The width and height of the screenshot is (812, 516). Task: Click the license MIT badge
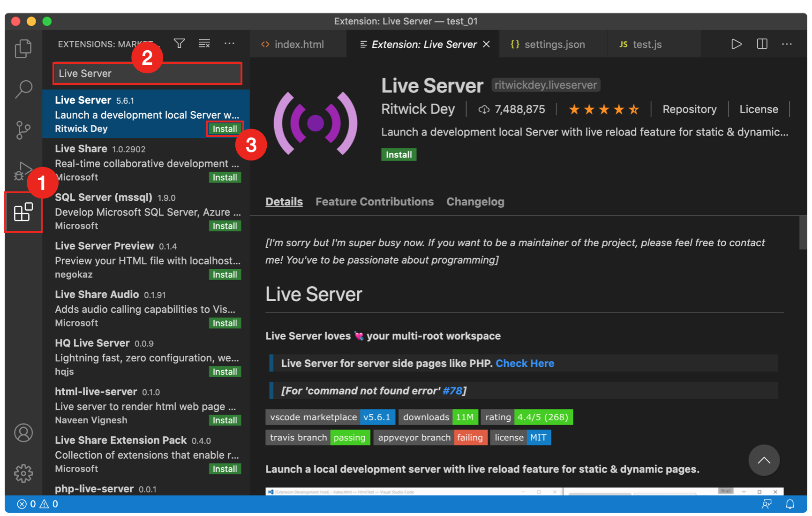[520, 438]
